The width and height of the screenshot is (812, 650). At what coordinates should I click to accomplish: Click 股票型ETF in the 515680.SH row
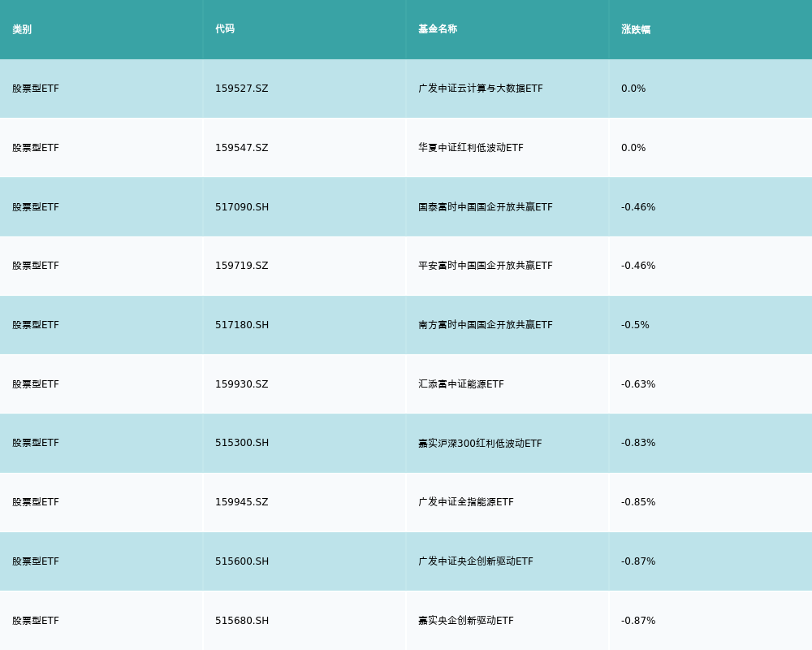36,621
